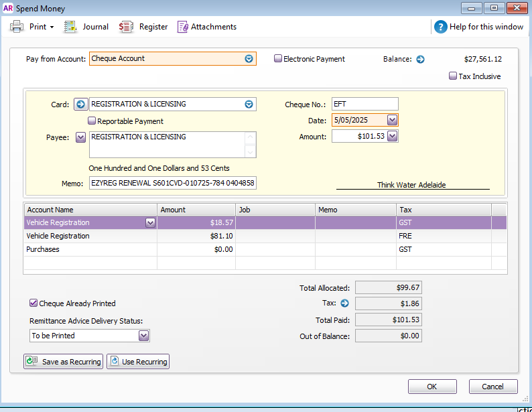Click the OK button
This screenshot has height=412, width=532.
tap(432, 387)
